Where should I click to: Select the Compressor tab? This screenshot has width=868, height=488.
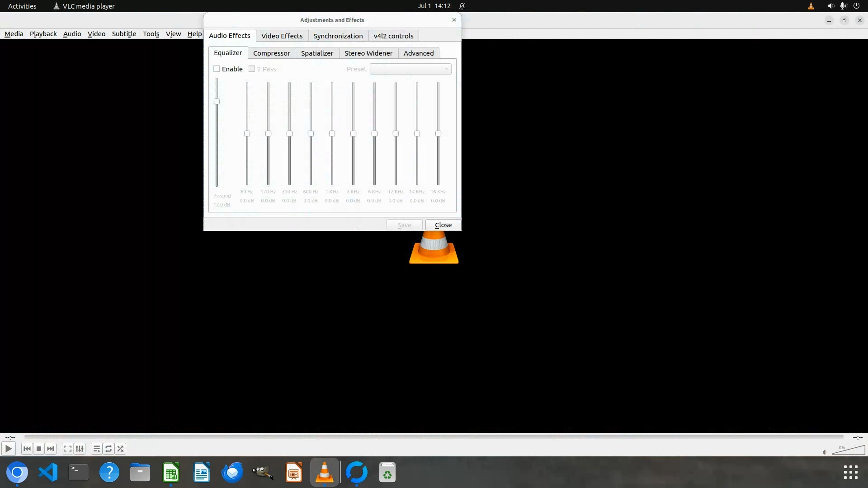[x=271, y=53]
